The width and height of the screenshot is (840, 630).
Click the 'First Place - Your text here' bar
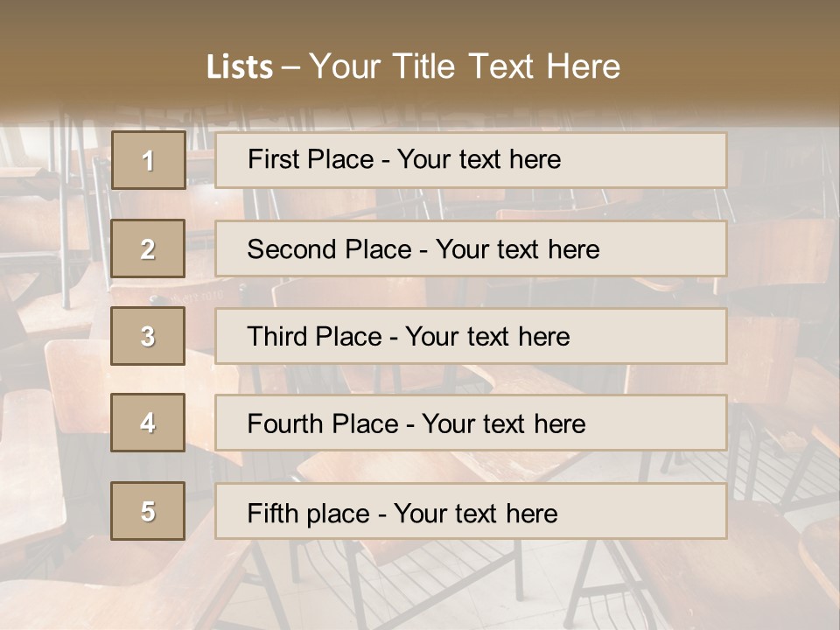(471, 160)
